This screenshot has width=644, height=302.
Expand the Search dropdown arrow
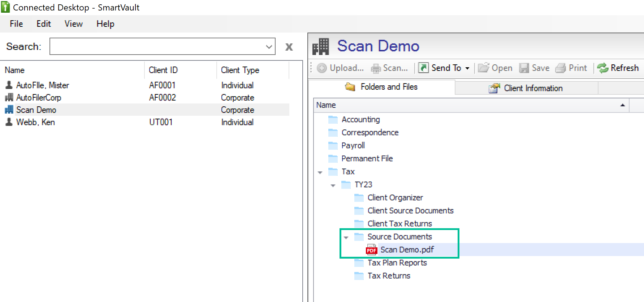pyautogui.click(x=269, y=47)
